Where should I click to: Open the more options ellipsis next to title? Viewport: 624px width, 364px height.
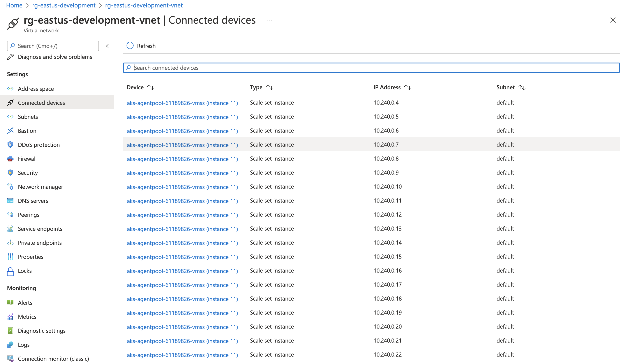pos(270,20)
